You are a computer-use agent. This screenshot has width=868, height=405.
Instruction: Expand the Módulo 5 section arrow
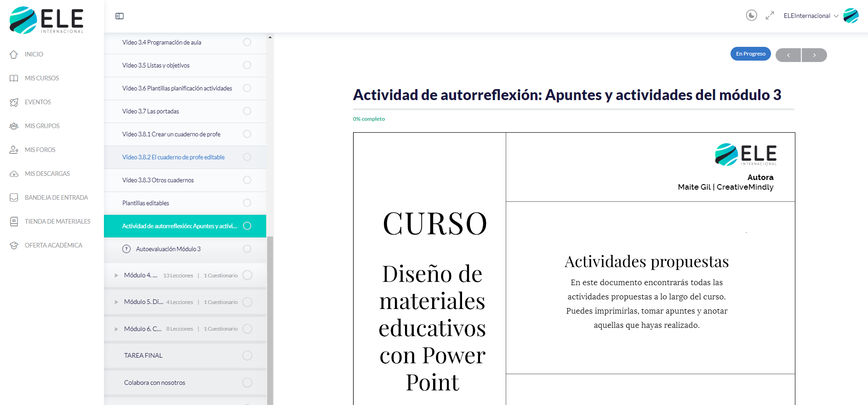116,302
